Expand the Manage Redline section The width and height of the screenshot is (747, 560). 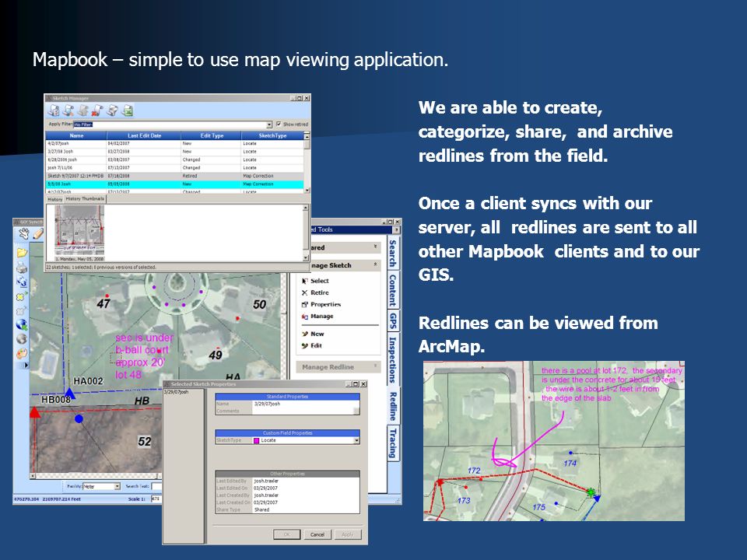coord(375,366)
